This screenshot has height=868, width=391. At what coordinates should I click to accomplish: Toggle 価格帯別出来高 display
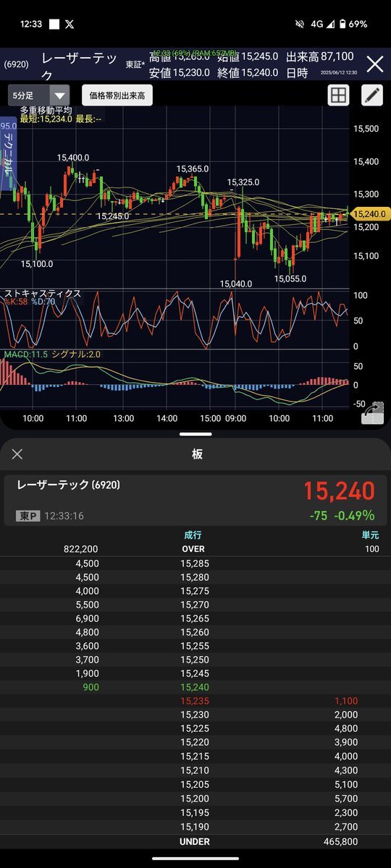tap(117, 95)
